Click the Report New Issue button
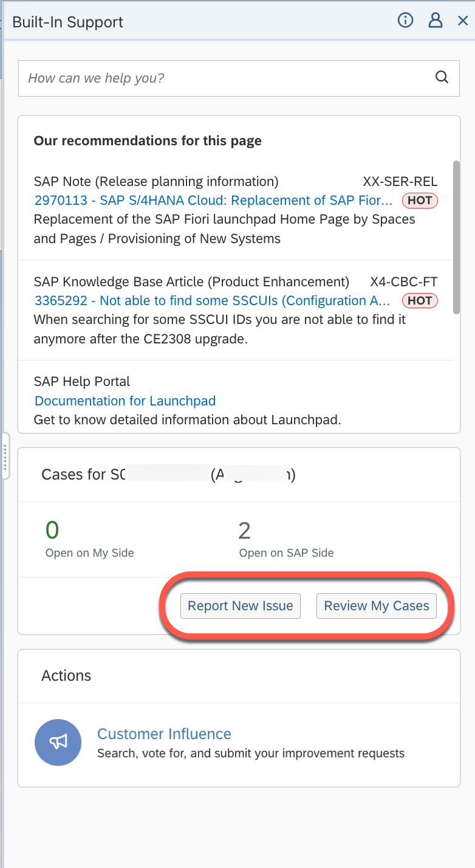475x868 pixels. 241,605
